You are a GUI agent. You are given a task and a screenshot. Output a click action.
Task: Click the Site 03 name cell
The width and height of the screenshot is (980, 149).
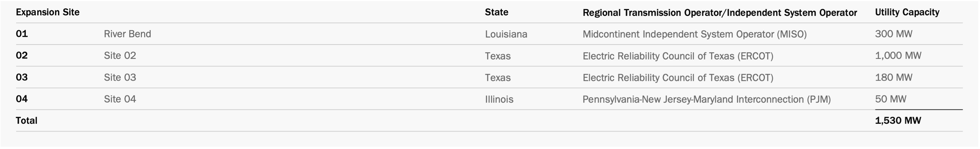click(120, 78)
